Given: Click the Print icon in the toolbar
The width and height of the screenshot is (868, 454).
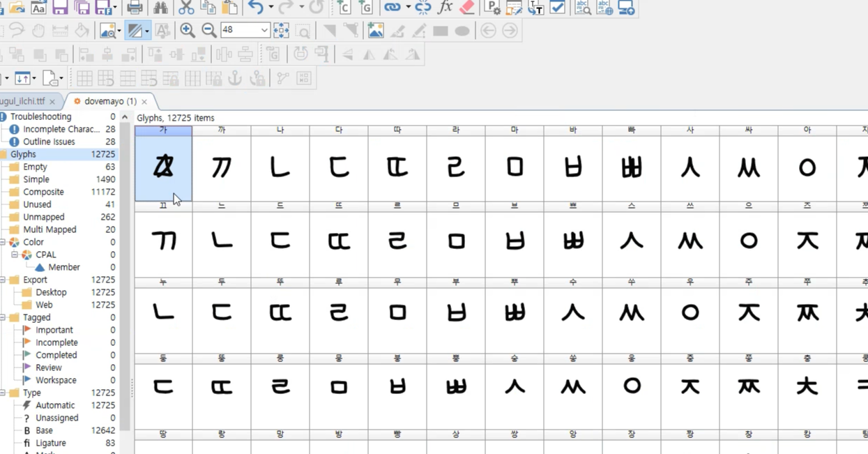Looking at the screenshot, I should pyautogui.click(x=135, y=8).
